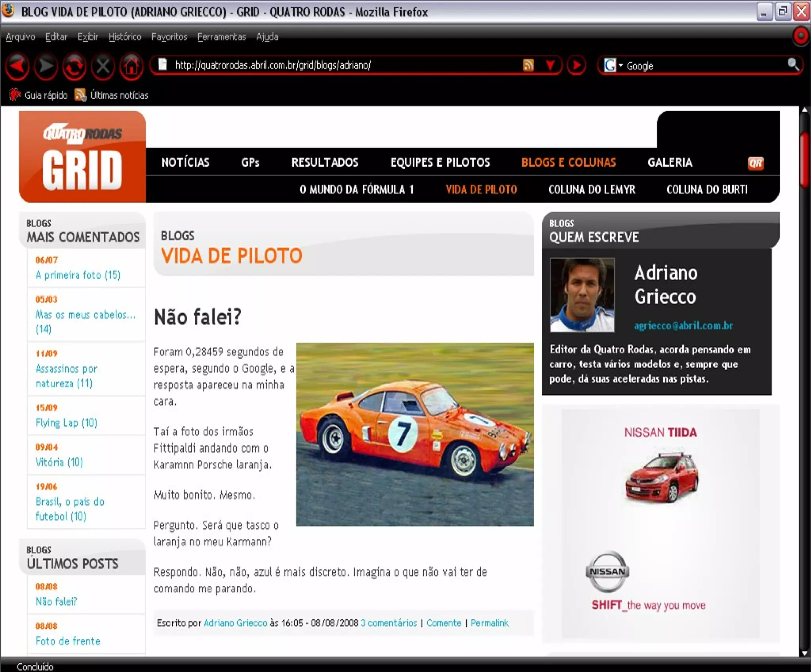Open the Ferramentas menu

pyautogui.click(x=221, y=37)
